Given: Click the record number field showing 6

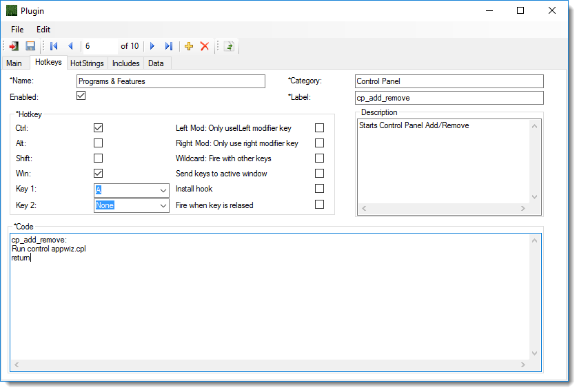Looking at the screenshot, I should click(100, 46).
